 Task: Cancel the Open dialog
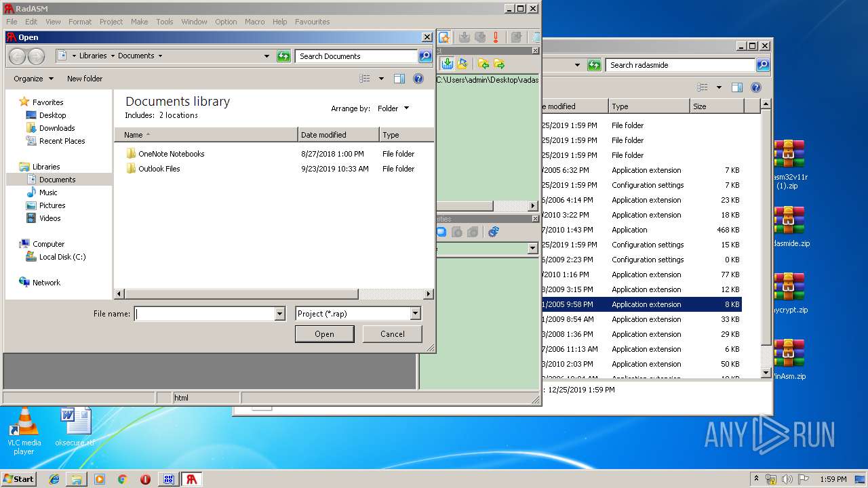(x=393, y=334)
